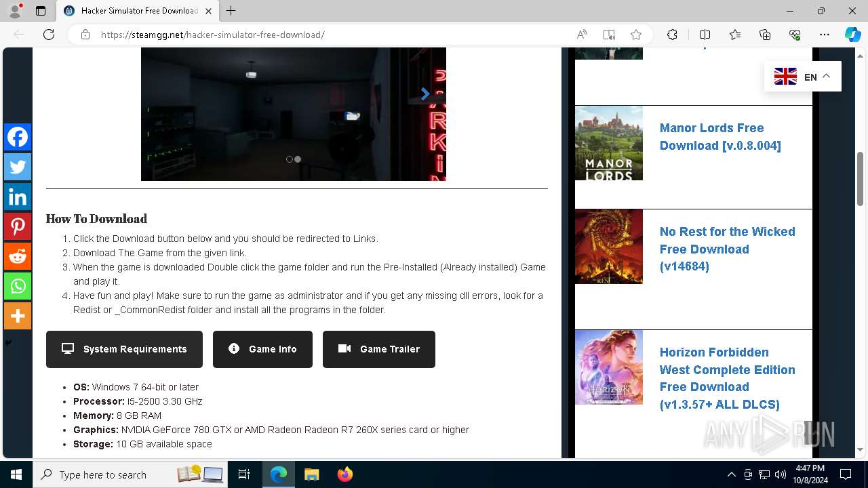Show hidden system tray icons

732,474
